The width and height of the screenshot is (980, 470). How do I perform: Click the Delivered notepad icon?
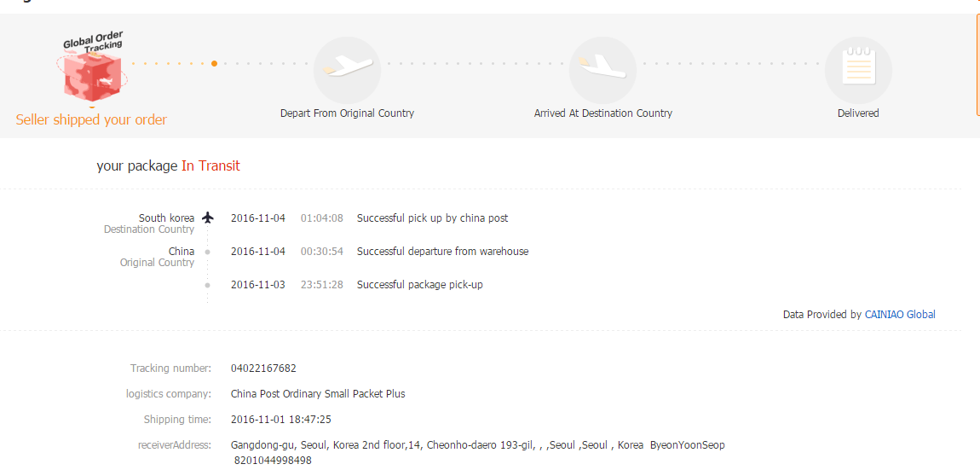point(858,70)
